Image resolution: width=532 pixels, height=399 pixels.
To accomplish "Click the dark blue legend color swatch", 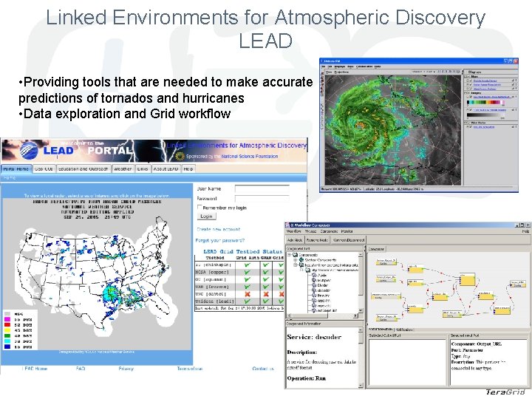I will (x=7, y=347).
